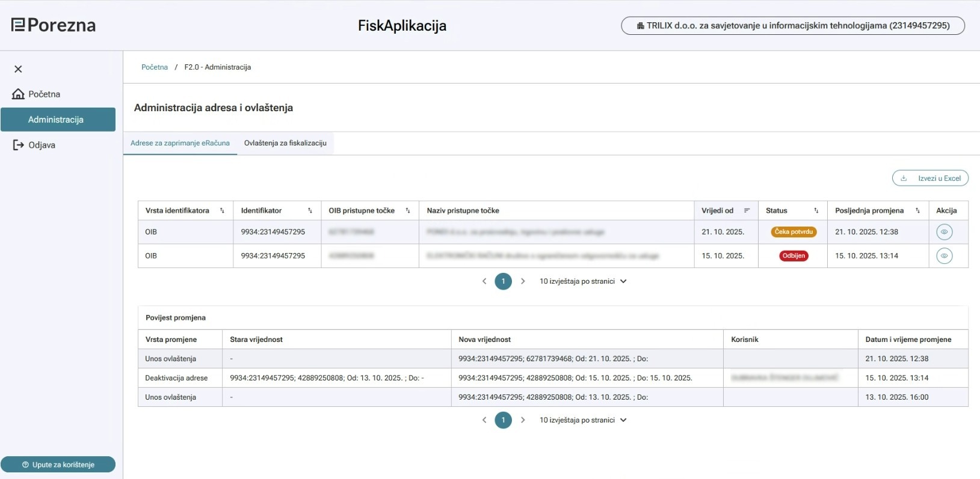Click the home icon beside Početna
Screen dimensions: 980x479
tap(19, 94)
